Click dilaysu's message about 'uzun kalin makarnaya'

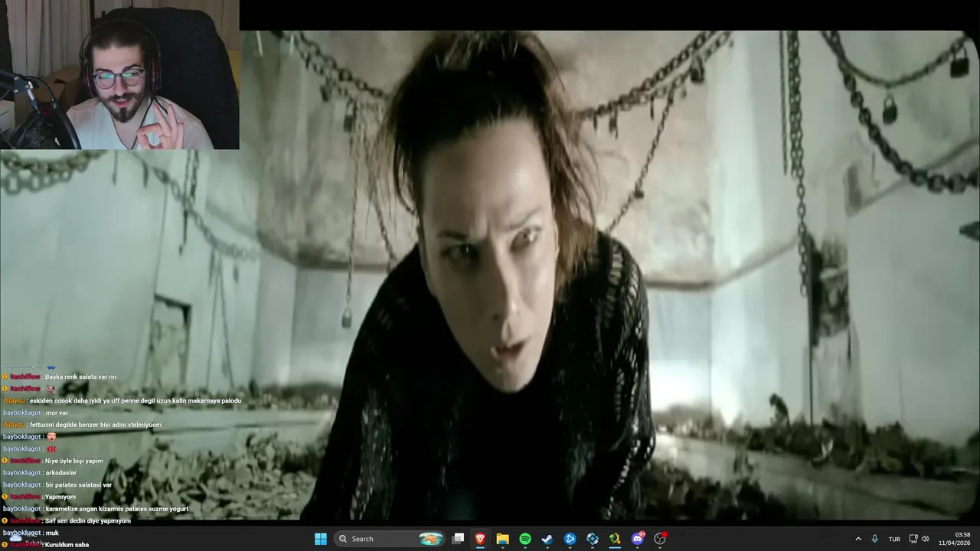(x=136, y=400)
